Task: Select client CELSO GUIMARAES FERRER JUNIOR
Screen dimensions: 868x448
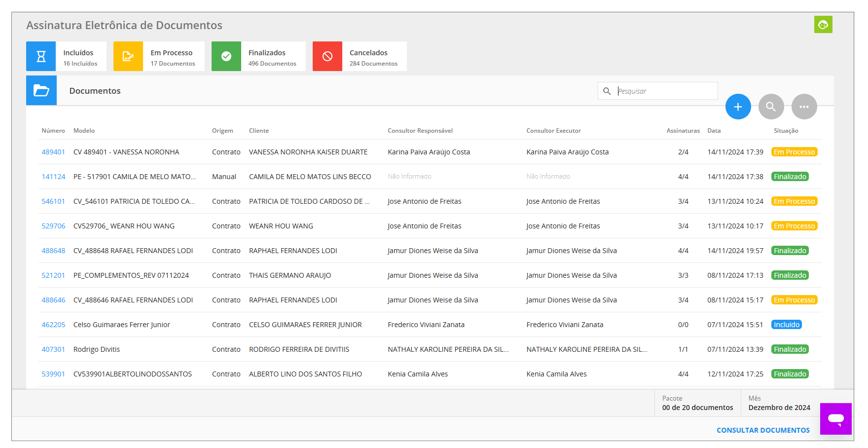Action: click(305, 325)
